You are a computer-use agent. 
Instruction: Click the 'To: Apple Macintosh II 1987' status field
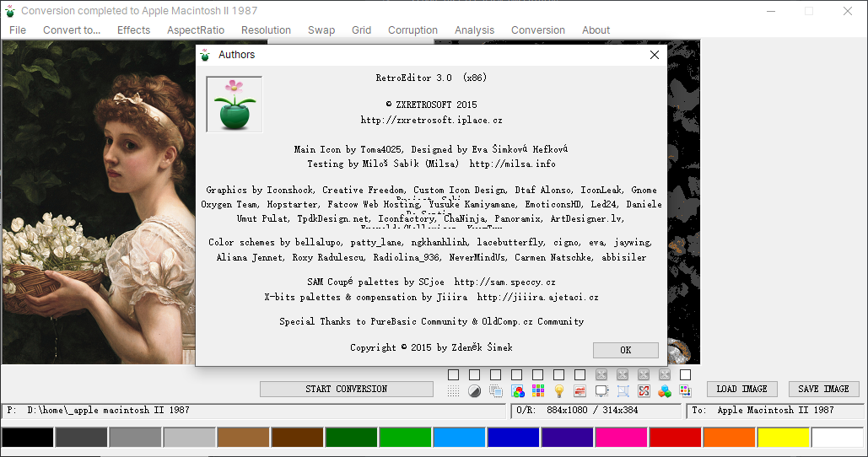coord(775,411)
